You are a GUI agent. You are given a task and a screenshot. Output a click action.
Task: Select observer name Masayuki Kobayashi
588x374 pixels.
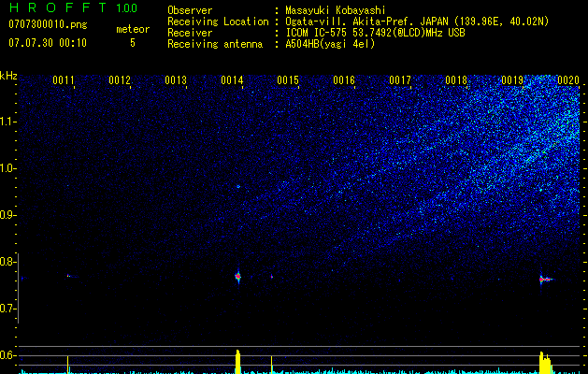[x=336, y=10]
